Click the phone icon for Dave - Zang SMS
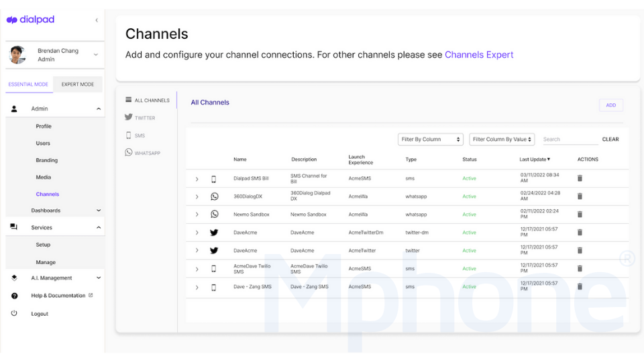The height and width of the screenshot is (362, 644). (213, 288)
